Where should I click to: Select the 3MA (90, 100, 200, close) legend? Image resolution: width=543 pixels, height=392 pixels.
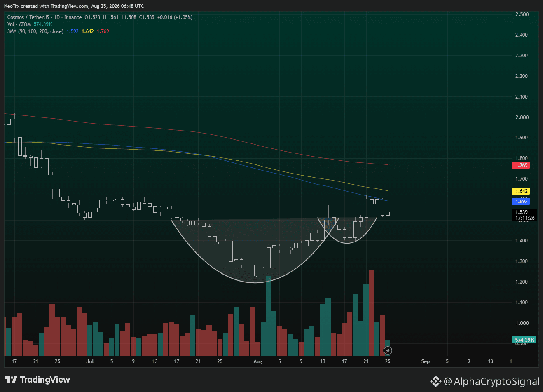tap(35, 31)
